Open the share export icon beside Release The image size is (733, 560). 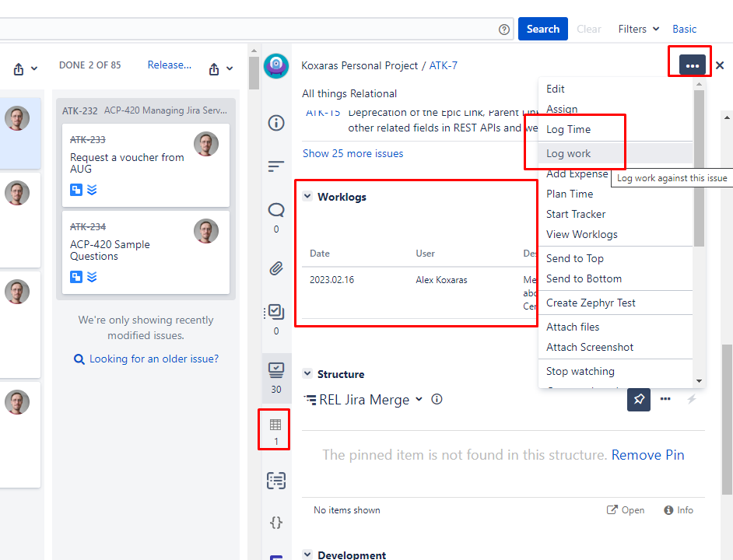[x=214, y=69]
